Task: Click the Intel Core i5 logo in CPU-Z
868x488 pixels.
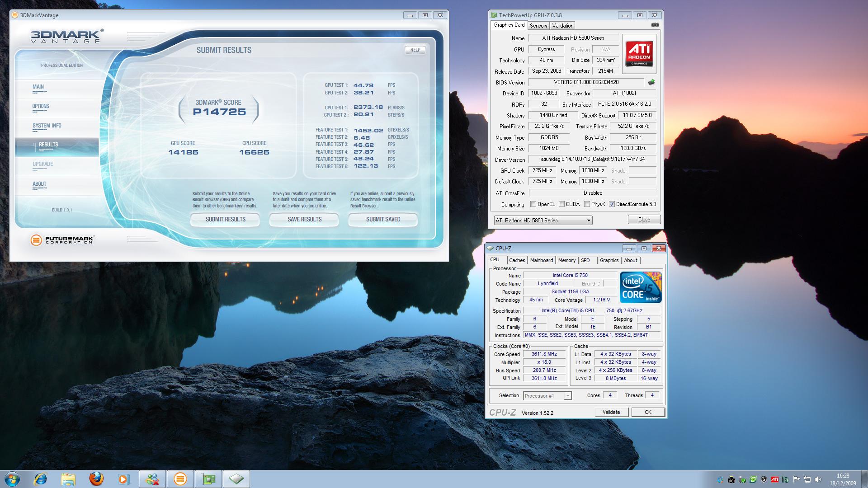Action: (641, 287)
